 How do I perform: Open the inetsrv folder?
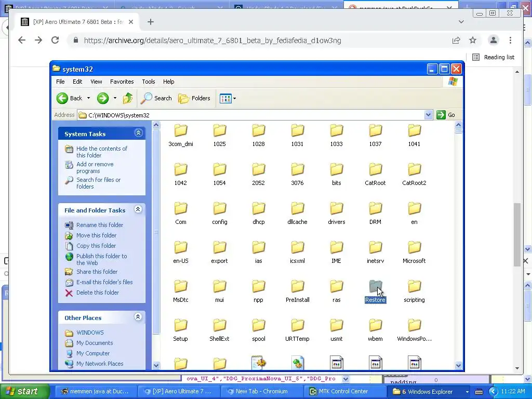pos(375,252)
